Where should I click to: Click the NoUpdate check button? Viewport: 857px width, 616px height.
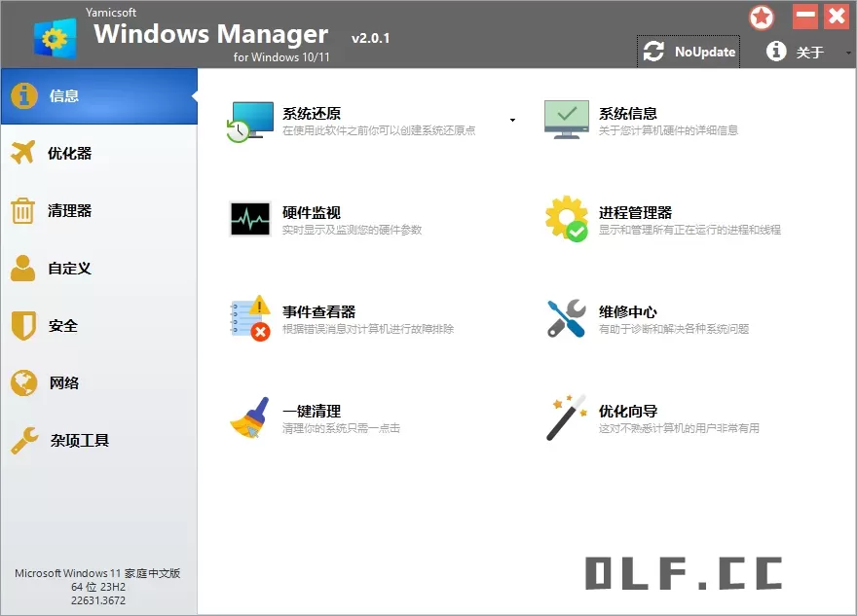688,52
